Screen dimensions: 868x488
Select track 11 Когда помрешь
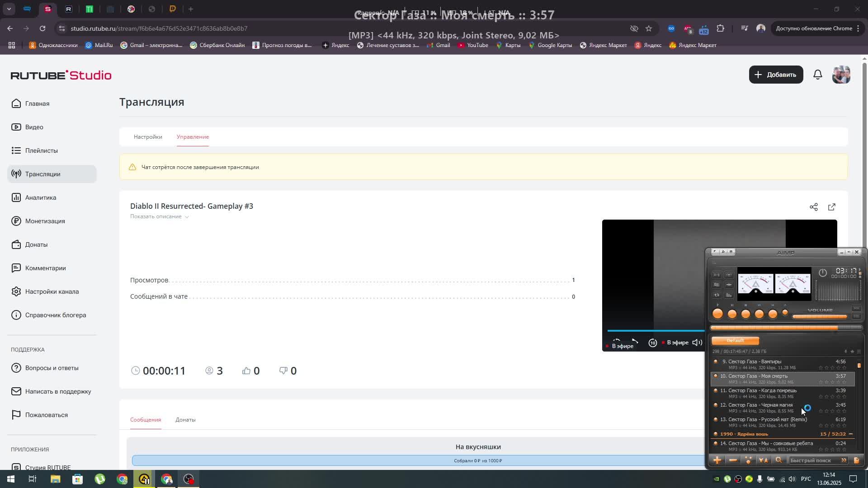pos(783,393)
